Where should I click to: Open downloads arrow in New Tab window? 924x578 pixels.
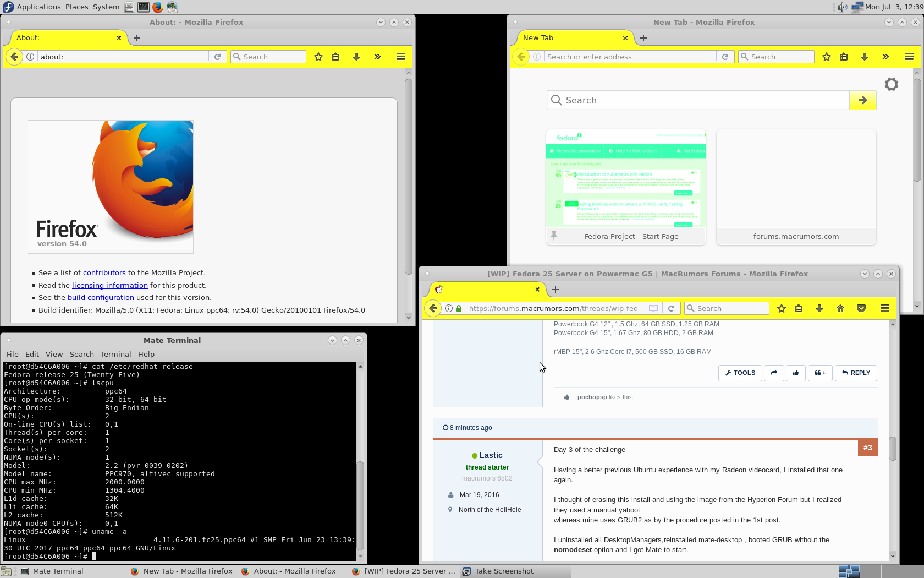865,57
